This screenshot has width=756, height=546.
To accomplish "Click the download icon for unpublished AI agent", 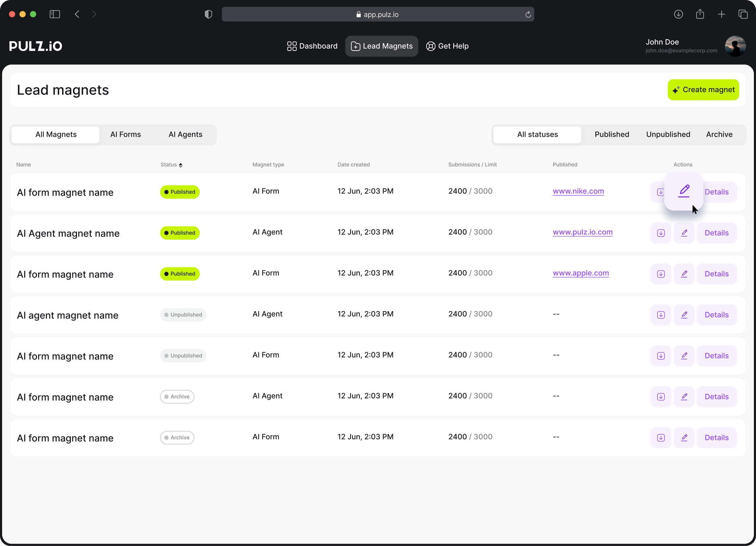I will pyautogui.click(x=661, y=314).
